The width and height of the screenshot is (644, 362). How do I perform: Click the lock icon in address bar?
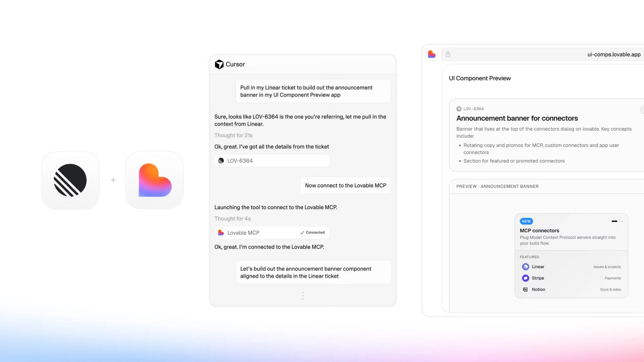[448, 54]
